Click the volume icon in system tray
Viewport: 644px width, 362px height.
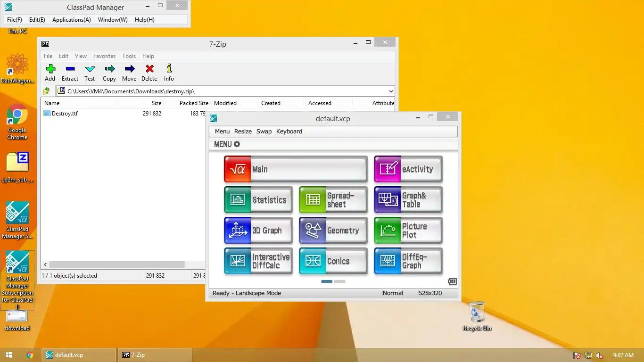point(600,355)
